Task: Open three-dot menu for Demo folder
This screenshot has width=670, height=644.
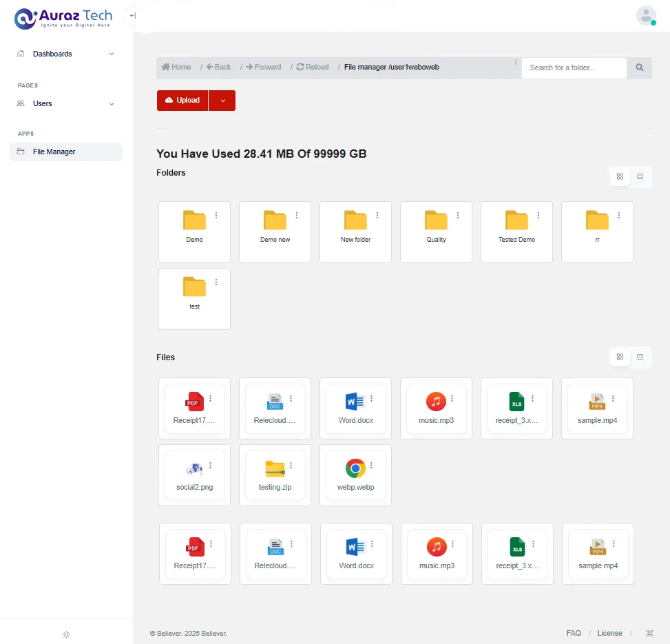Action: tap(216, 216)
